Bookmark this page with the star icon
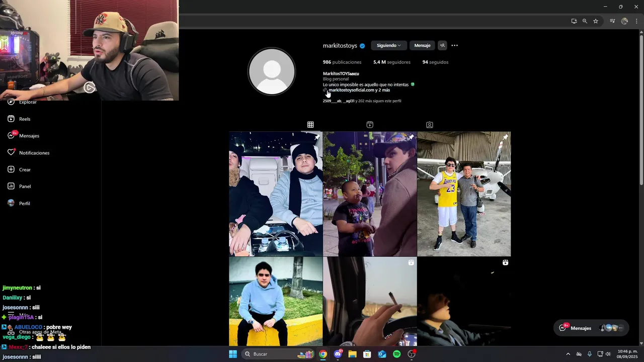644x362 pixels. (596, 21)
